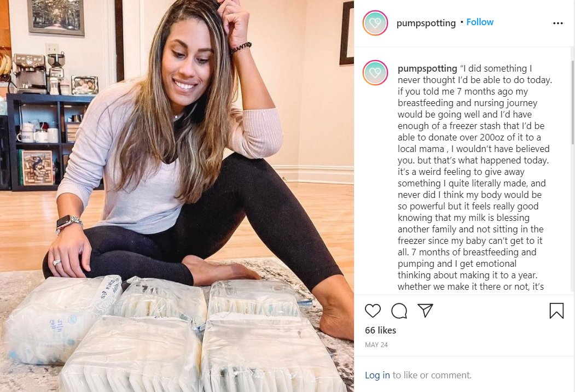Click the framed picture on the wall
The height and width of the screenshot is (392, 575).
coord(56,16)
